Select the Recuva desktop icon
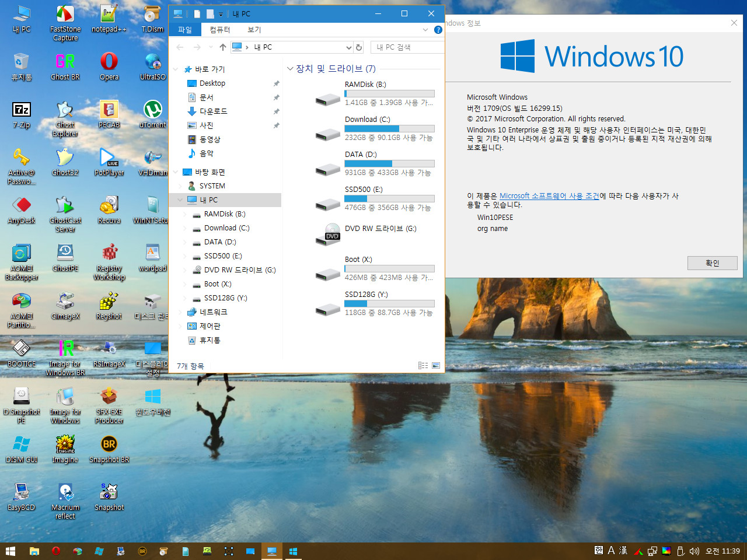The image size is (747, 560). [x=109, y=209]
